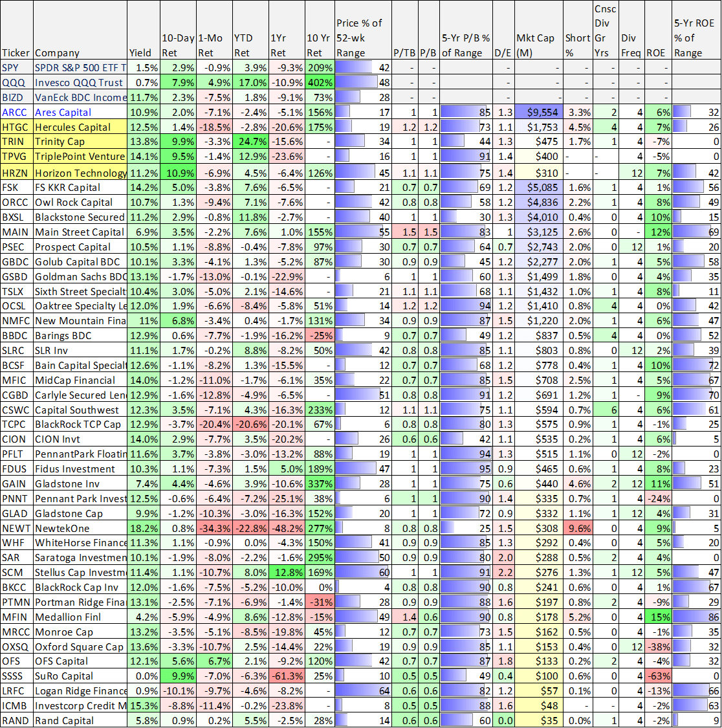722x728 pixels.
Task: Click the -61.3% 1Yr return cell
Action: click(287, 676)
